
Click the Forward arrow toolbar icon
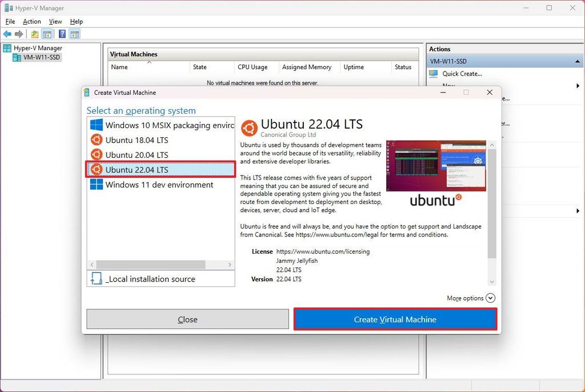19,34
